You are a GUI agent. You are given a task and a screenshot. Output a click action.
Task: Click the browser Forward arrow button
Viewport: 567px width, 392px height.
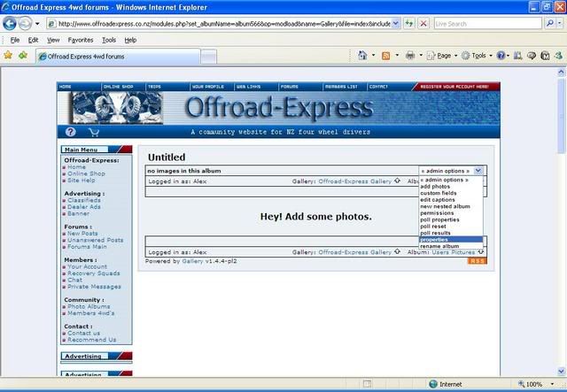point(25,24)
